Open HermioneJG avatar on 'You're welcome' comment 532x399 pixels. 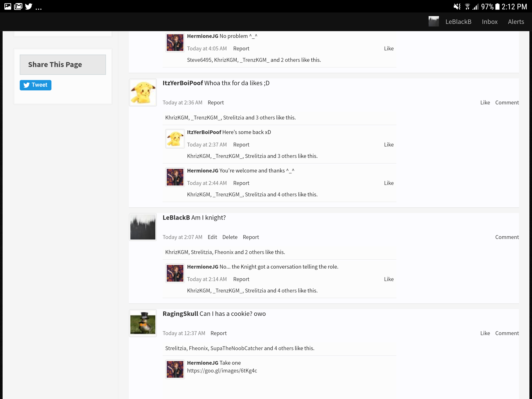(x=175, y=177)
